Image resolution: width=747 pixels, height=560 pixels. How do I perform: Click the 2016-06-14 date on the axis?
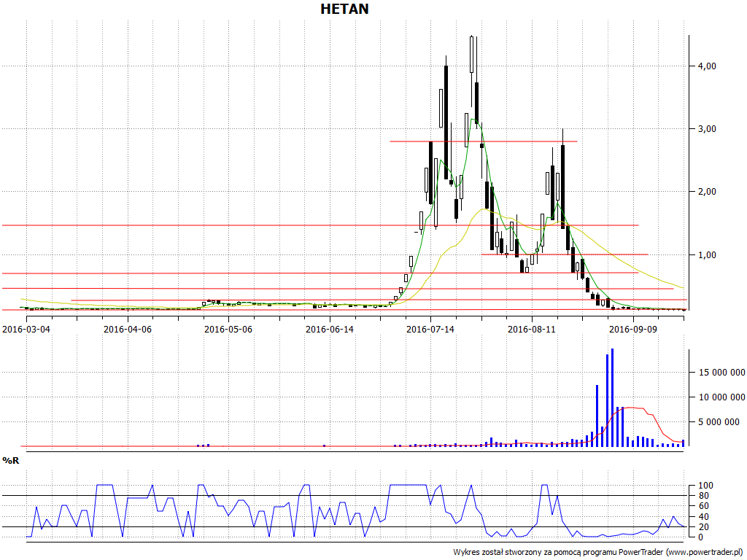point(329,329)
